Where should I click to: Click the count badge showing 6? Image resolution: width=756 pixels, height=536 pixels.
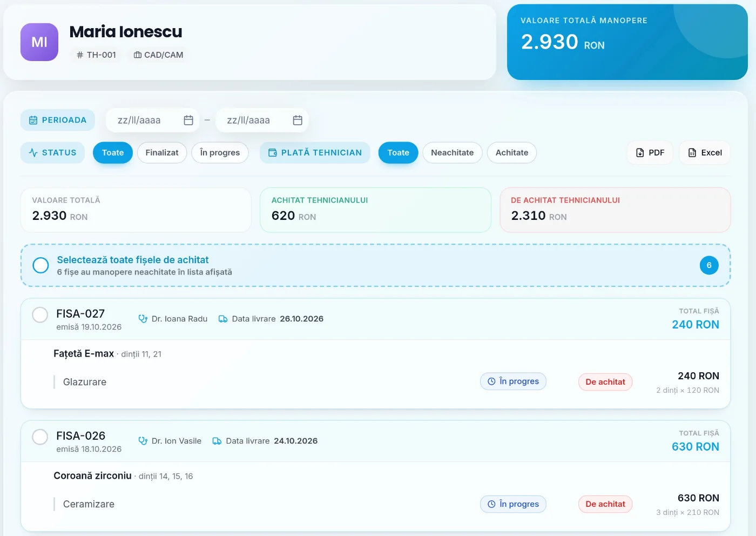(709, 265)
